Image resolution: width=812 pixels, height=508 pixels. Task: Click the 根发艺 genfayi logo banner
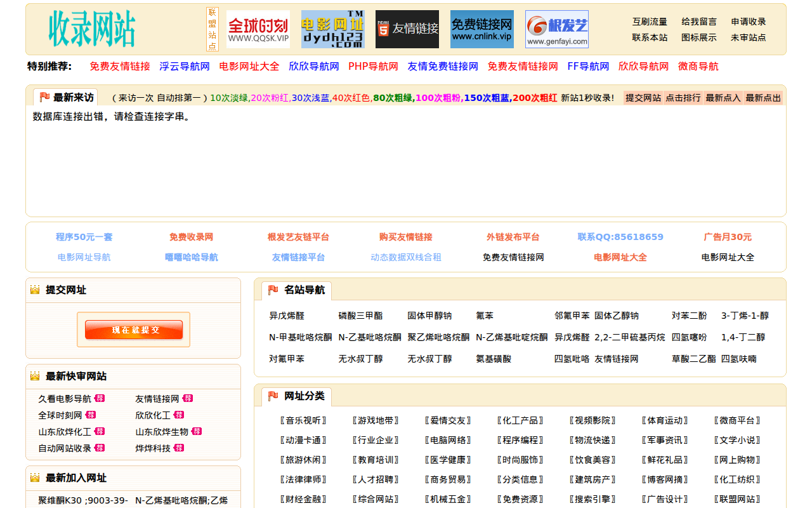[556, 29]
